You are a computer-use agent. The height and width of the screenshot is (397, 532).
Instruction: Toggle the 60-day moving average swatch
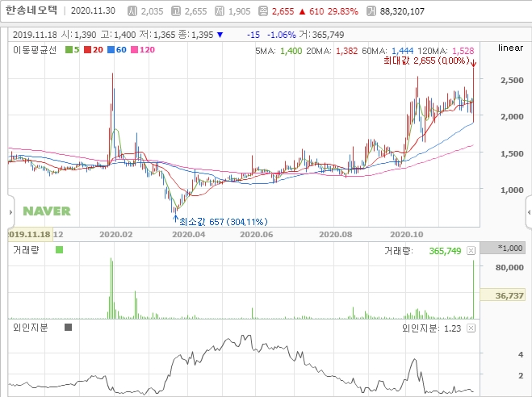point(111,50)
